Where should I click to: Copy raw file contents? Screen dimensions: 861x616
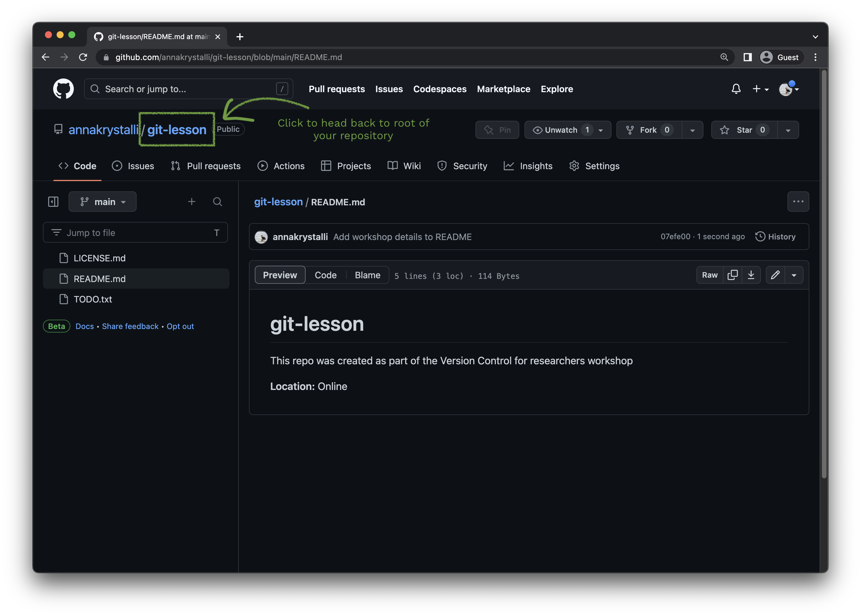pyautogui.click(x=732, y=275)
